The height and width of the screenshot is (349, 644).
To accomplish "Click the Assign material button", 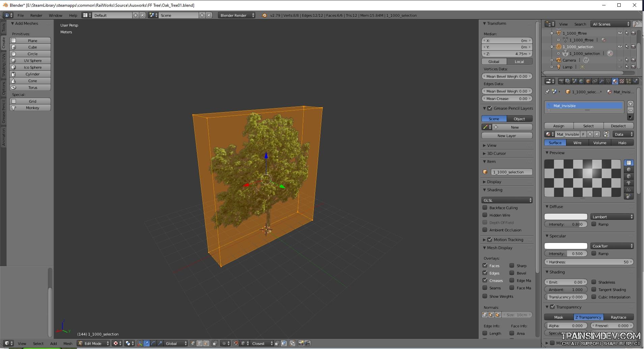I will coord(559,126).
